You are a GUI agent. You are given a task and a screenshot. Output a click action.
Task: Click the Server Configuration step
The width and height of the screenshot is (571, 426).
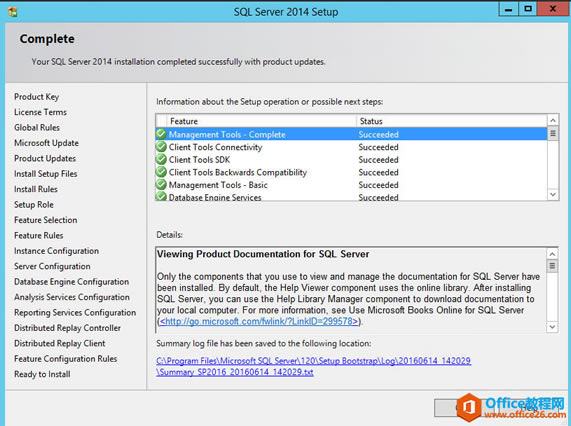click(x=52, y=266)
